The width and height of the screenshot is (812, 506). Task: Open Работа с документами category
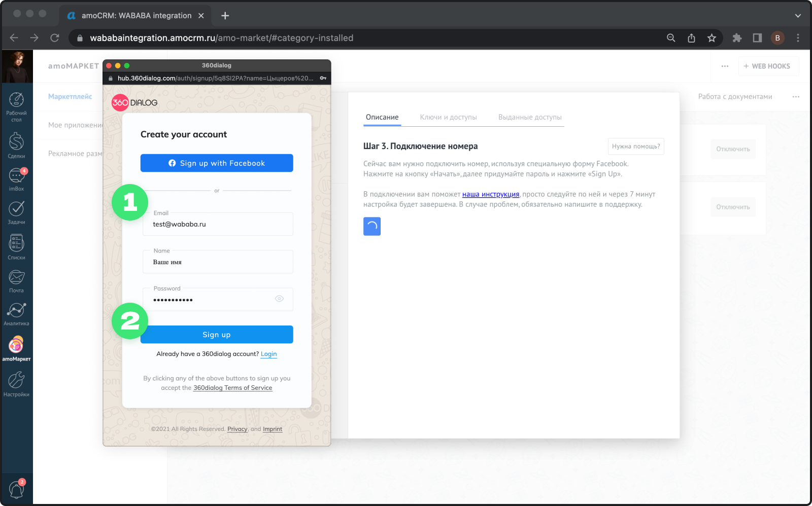[x=735, y=96]
